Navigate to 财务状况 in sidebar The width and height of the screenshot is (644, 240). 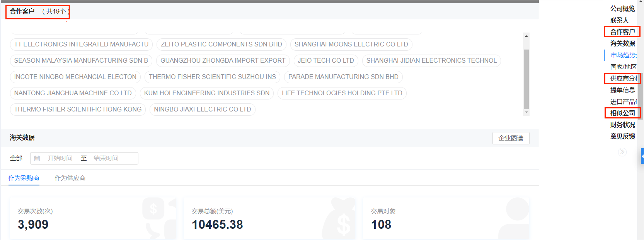coord(622,125)
